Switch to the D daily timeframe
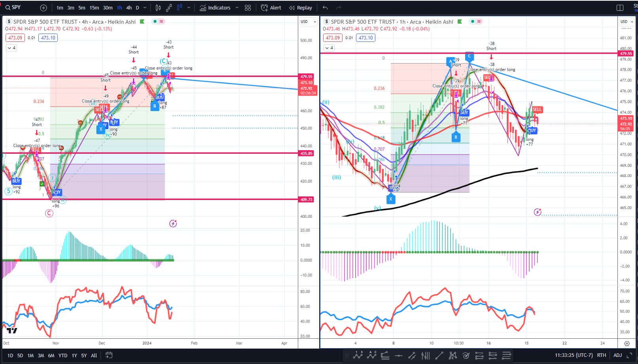 [x=138, y=8]
